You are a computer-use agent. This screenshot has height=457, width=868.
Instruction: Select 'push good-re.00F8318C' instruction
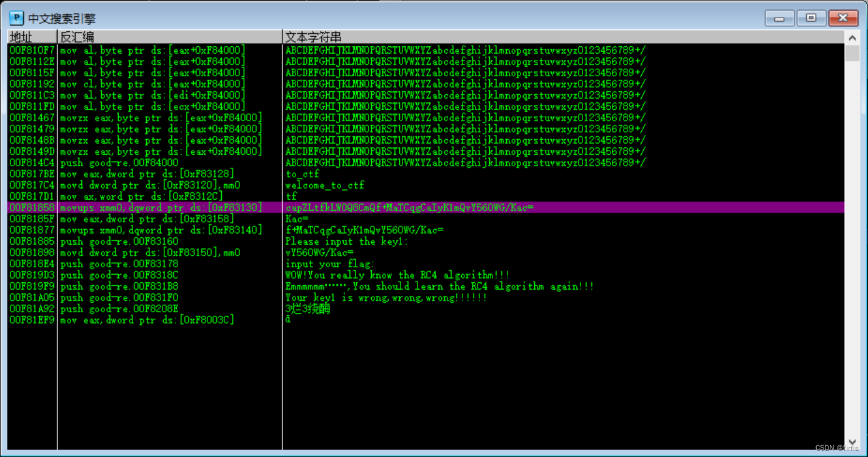(119, 275)
